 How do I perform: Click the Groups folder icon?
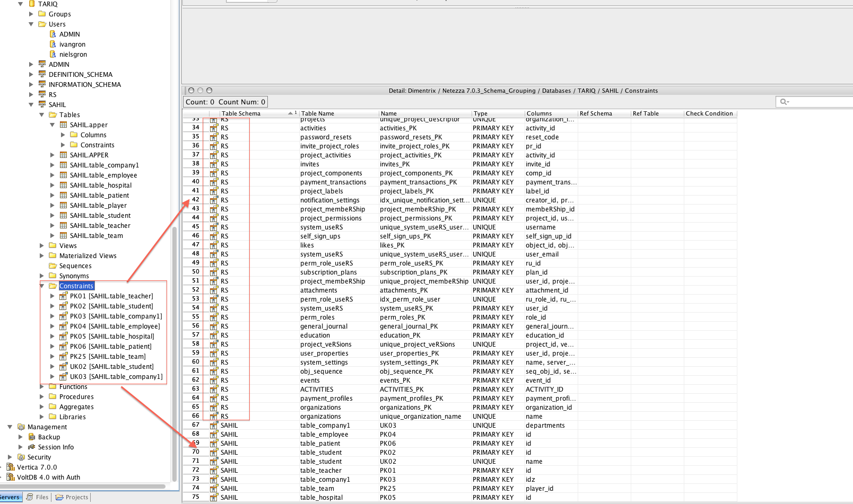(42, 14)
